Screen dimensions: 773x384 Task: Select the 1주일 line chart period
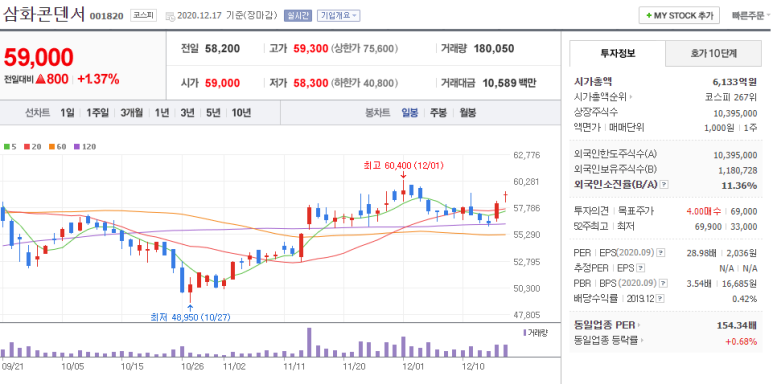click(97, 113)
